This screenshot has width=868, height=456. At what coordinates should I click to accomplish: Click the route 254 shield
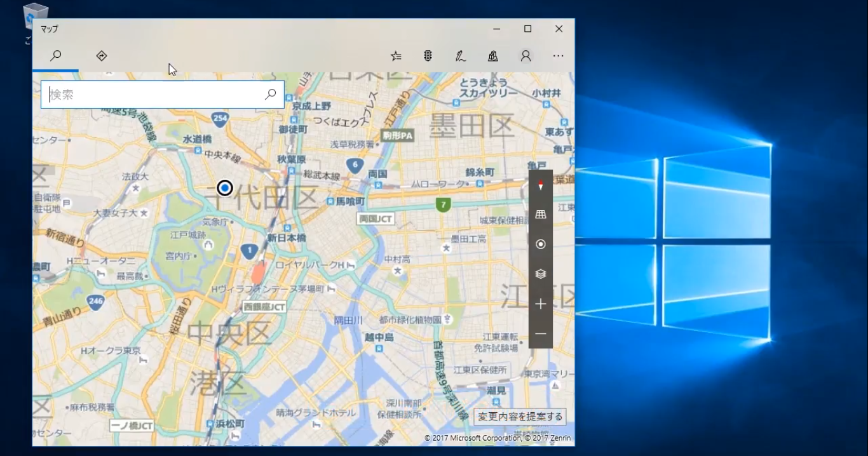220,118
